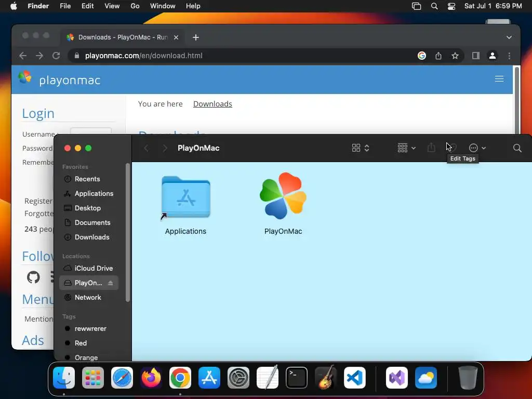Open Spotlight search in menu bar
This screenshot has width=532, height=399.
point(434,6)
